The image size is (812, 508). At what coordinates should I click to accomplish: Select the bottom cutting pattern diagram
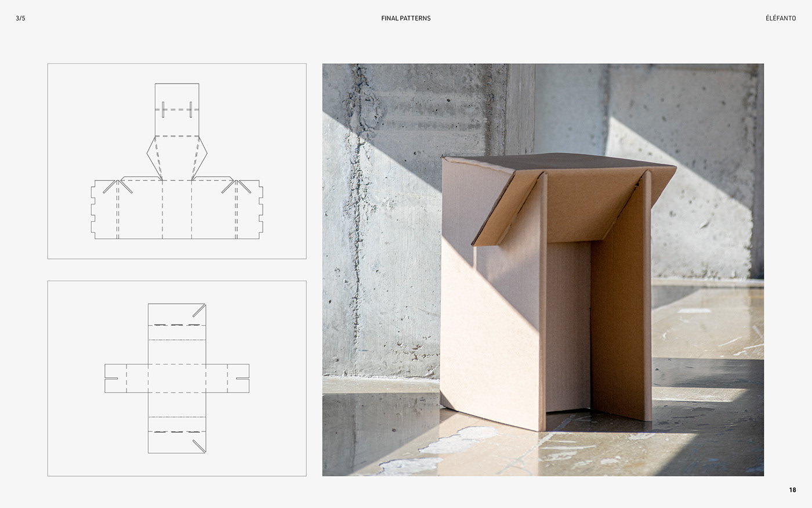[x=176, y=377]
